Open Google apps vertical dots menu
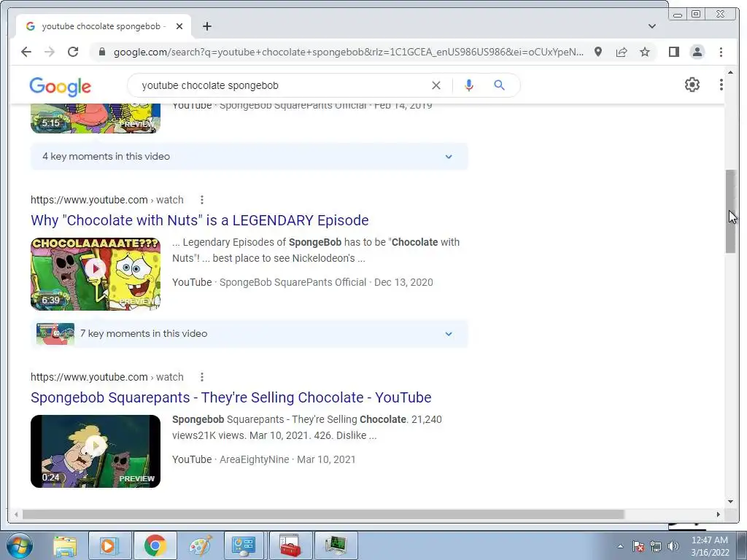Viewport: 747px width, 560px height. (x=721, y=85)
